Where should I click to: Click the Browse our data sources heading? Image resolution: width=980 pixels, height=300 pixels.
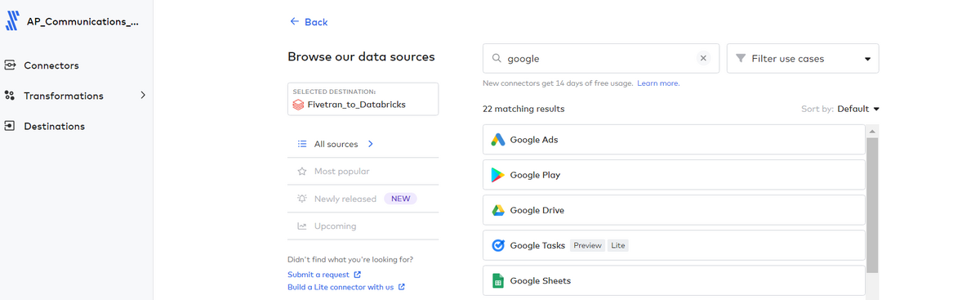361,57
